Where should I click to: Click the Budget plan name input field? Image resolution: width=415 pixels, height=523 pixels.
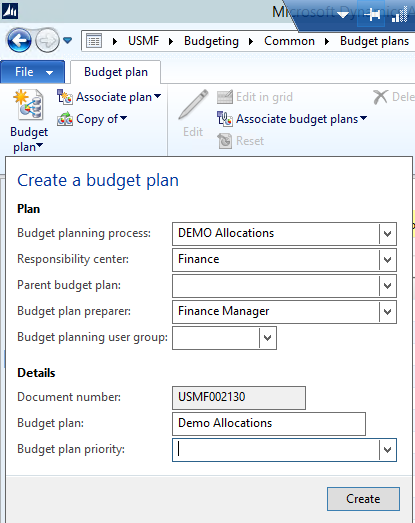click(x=269, y=424)
